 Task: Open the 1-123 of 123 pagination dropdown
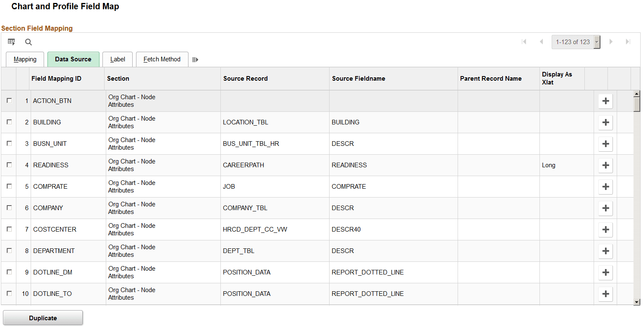[x=597, y=42]
